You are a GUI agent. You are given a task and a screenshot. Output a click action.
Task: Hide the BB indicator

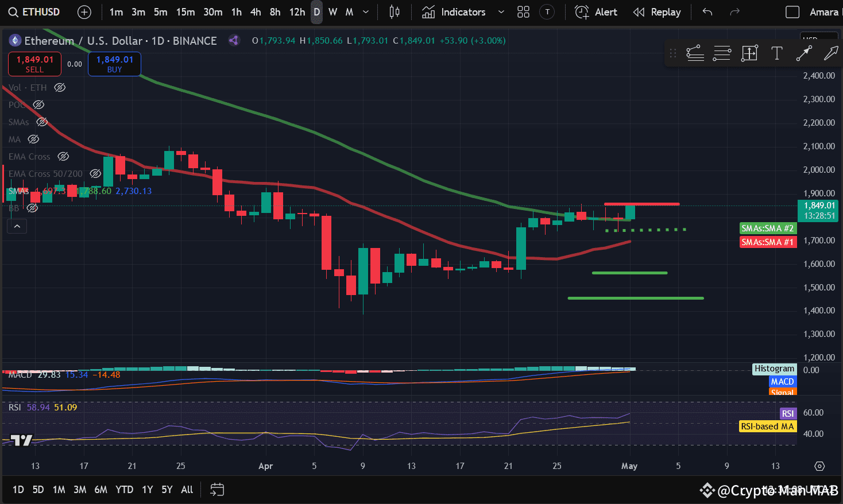pyautogui.click(x=33, y=208)
